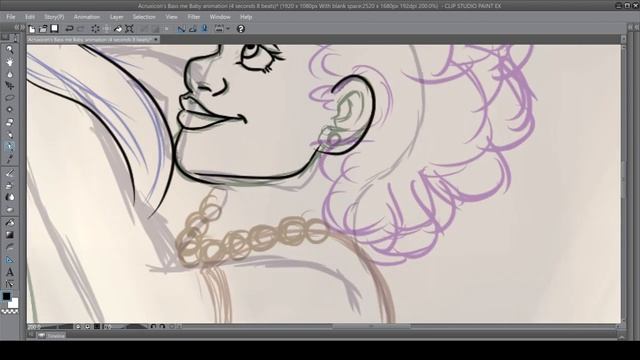Click the Redo arrow

[81, 29]
